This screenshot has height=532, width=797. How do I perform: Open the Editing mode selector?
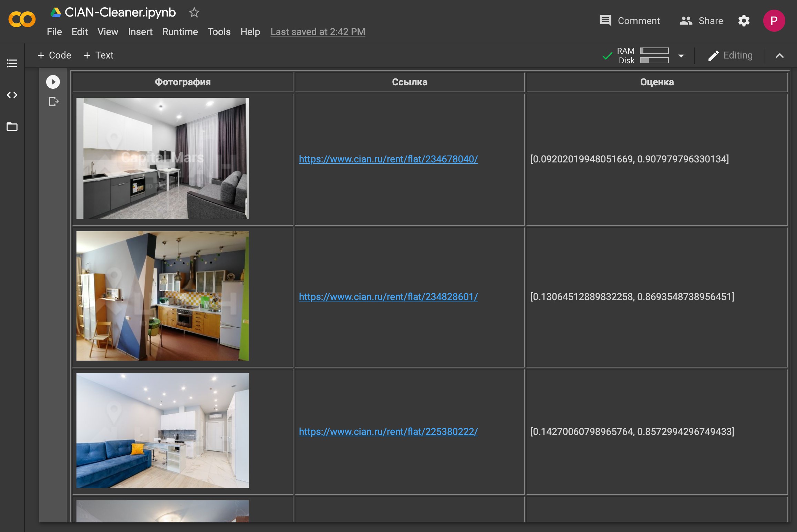tap(730, 55)
